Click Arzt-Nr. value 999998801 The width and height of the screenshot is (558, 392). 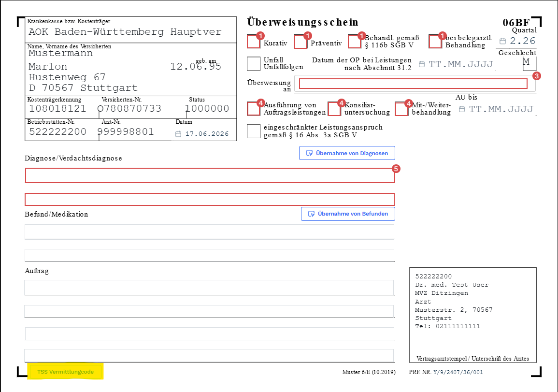(x=125, y=132)
